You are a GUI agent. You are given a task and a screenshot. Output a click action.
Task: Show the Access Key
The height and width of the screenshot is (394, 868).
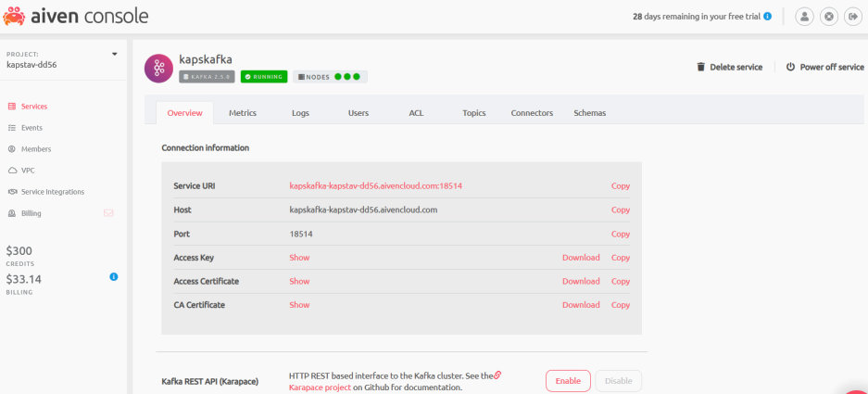click(299, 258)
